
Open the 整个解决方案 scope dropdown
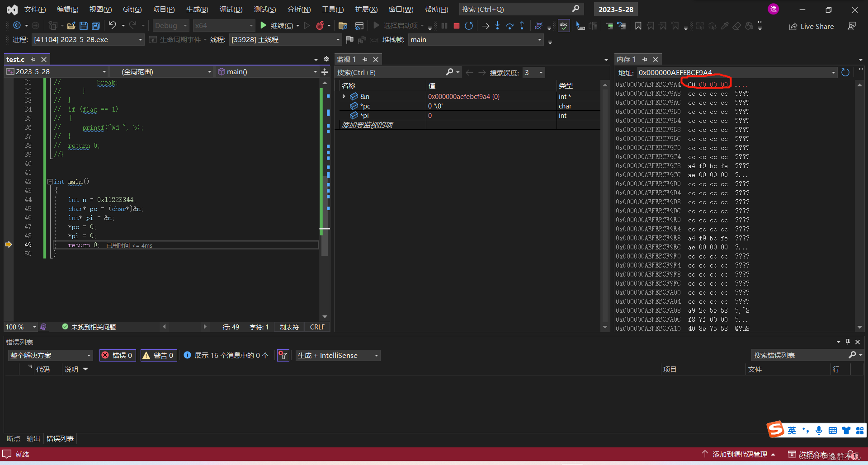coord(51,356)
